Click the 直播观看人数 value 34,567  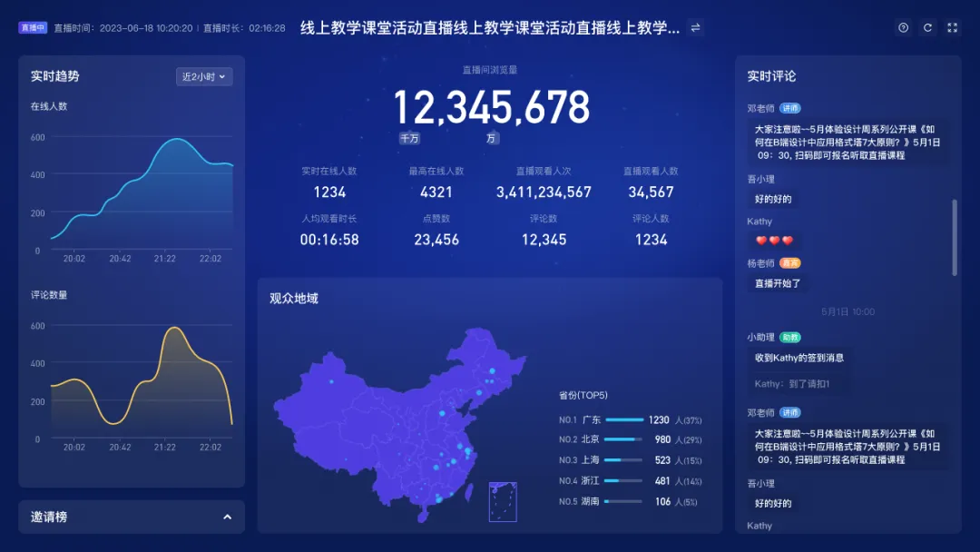point(652,192)
